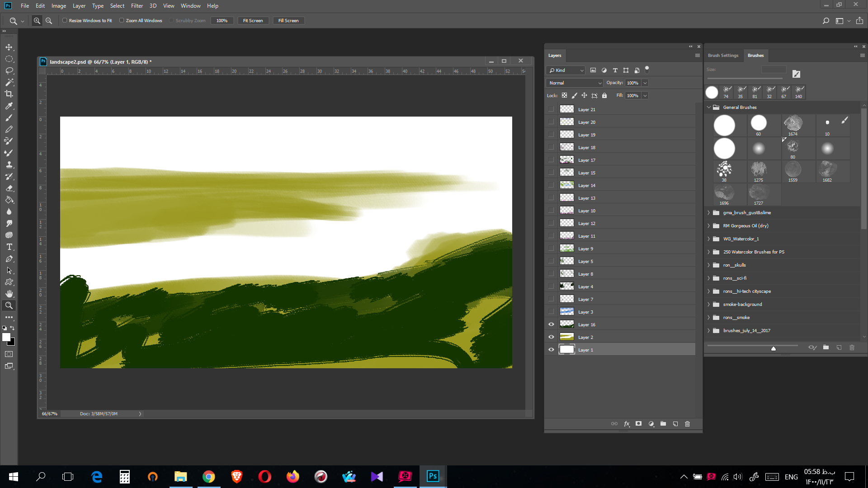Select the Crop tool
The image size is (868, 488).
pos(9,94)
